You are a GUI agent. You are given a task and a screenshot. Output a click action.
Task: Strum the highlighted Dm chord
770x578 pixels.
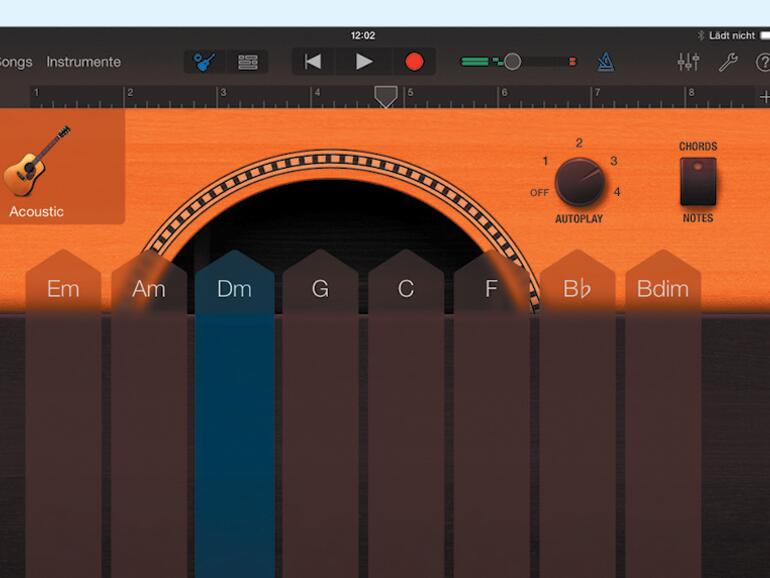[235, 420]
